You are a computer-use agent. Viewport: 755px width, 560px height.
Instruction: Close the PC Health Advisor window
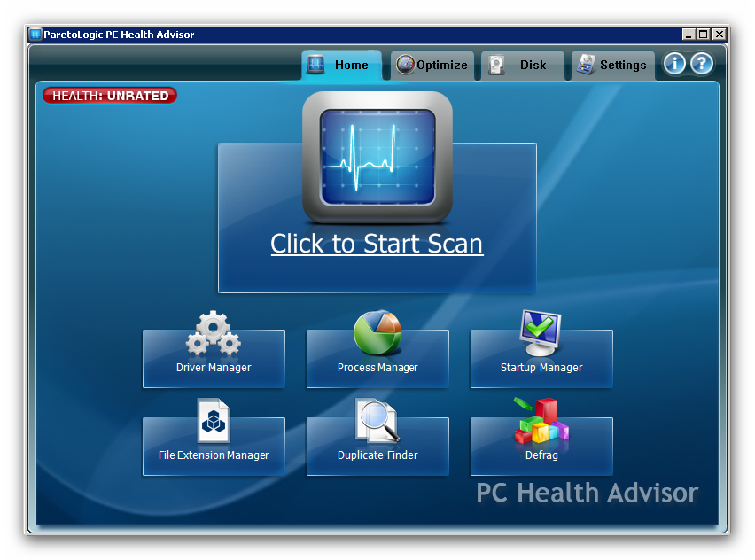pyautogui.click(x=719, y=35)
